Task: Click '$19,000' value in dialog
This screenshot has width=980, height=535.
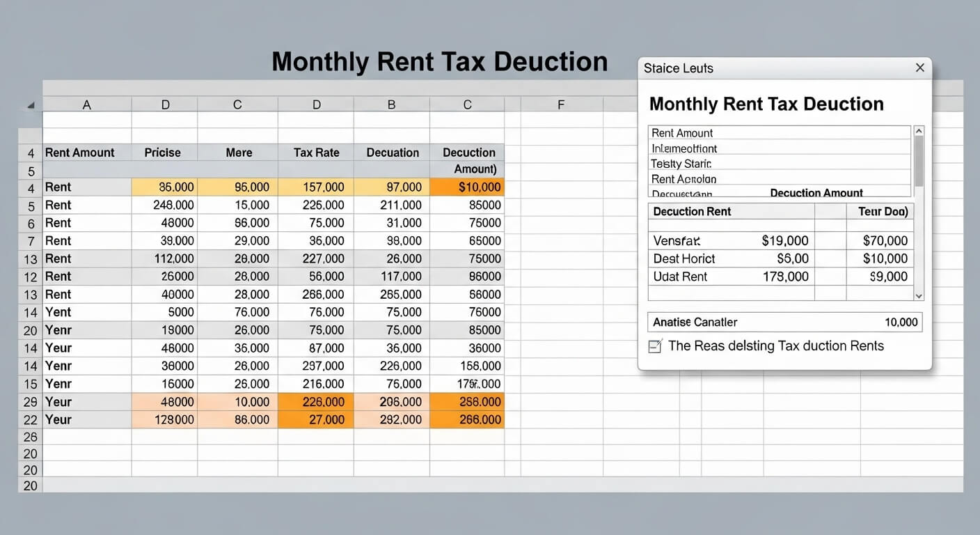Action: [785, 241]
